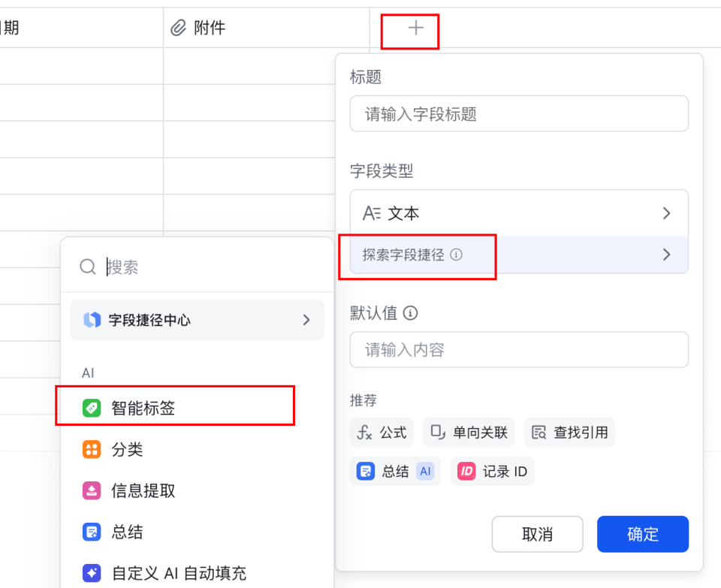
Task: Click the info icon beside 默认值
Action: click(410, 313)
